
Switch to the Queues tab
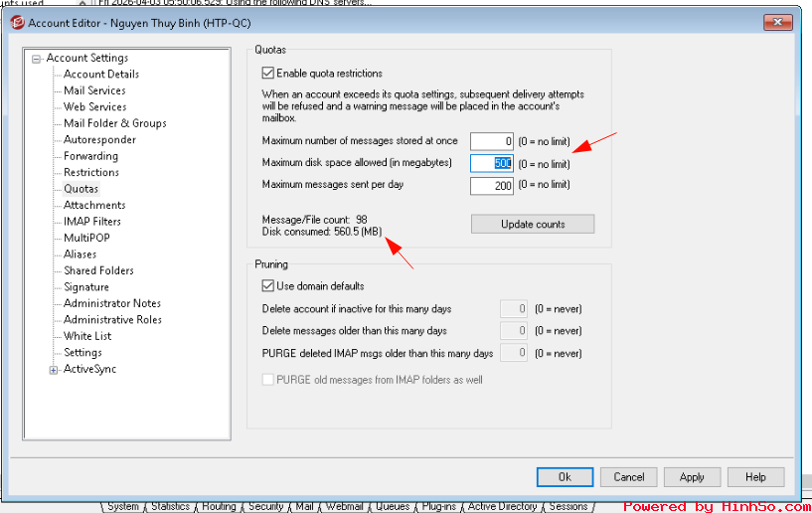393,507
